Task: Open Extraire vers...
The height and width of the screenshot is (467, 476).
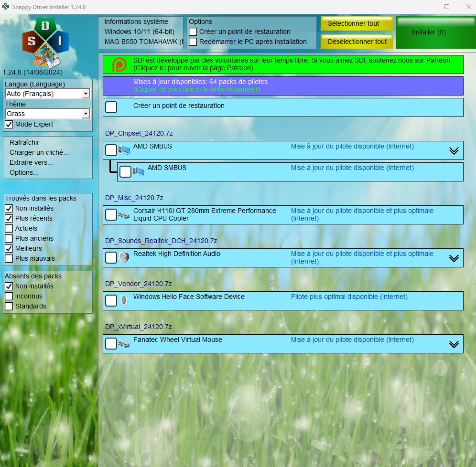Action: click(x=31, y=162)
